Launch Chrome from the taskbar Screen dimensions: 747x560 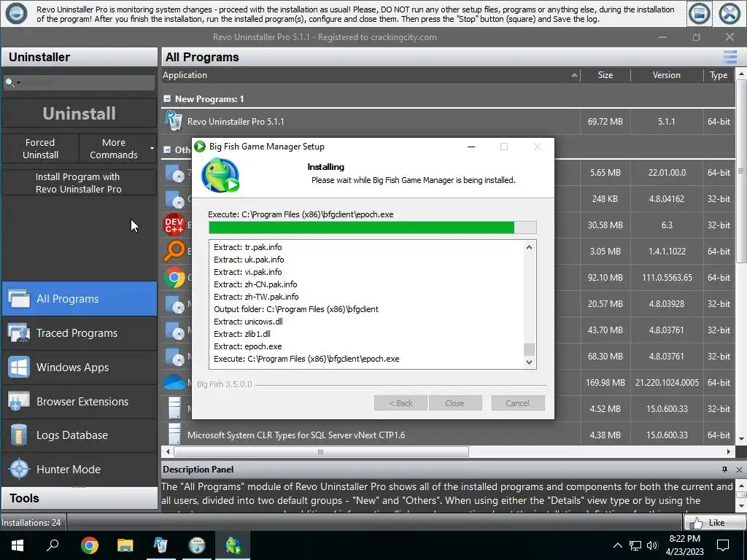click(x=89, y=545)
